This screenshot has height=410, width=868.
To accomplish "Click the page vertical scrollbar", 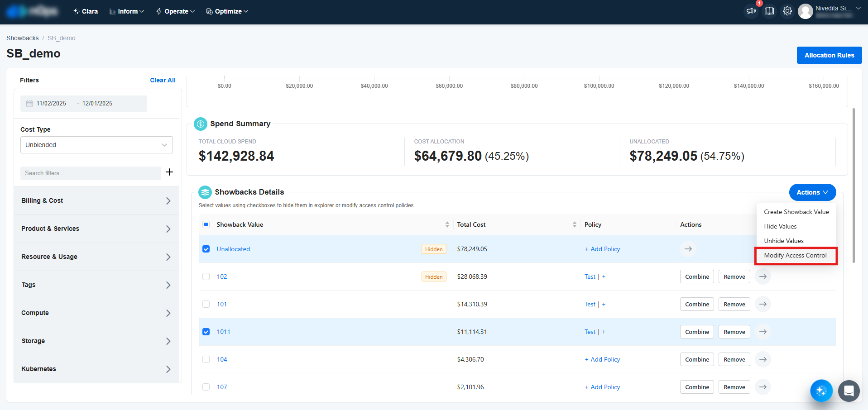I will [x=854, y=186].
